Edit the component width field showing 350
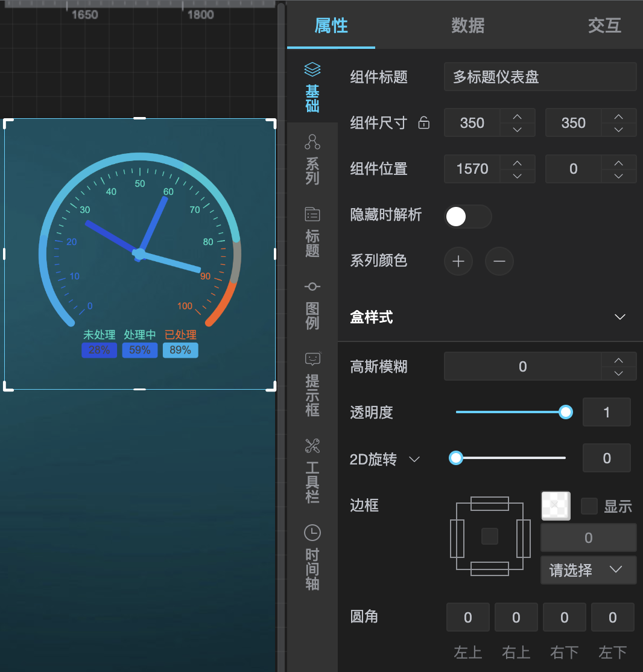The width and height of the screenshot is (643, 672). [472, 122]
